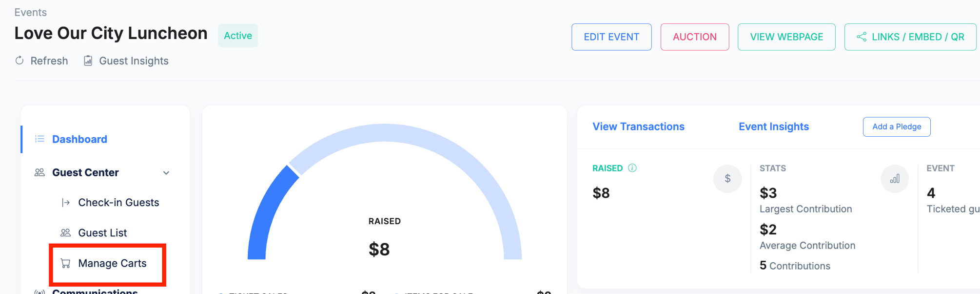Click the info icon beside RAISED
Screen dimensions: 980x294
(x=632, y=168)
